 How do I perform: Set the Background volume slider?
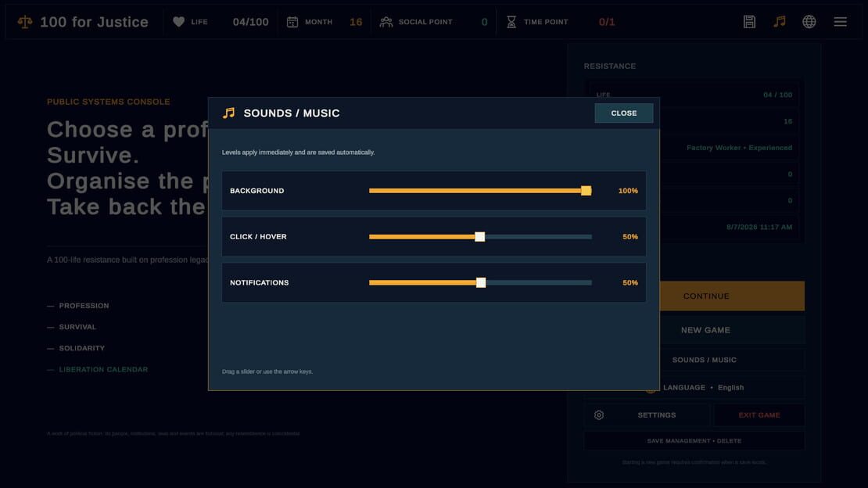[480, 191]
